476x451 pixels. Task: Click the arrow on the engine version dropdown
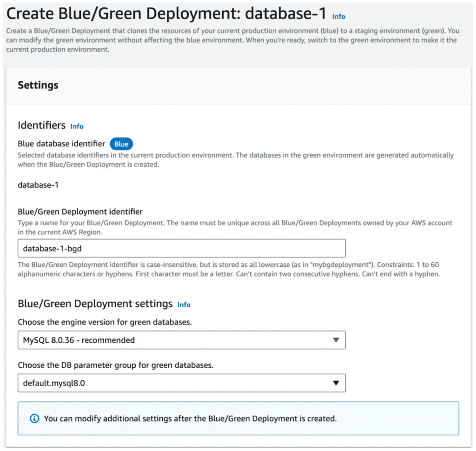pos(336,340)
